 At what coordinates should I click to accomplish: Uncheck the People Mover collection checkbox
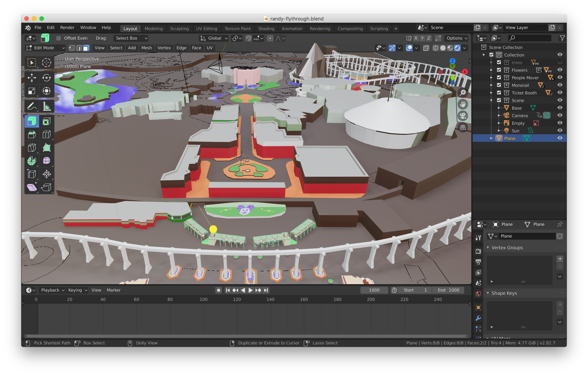click(x=499, y=78)
